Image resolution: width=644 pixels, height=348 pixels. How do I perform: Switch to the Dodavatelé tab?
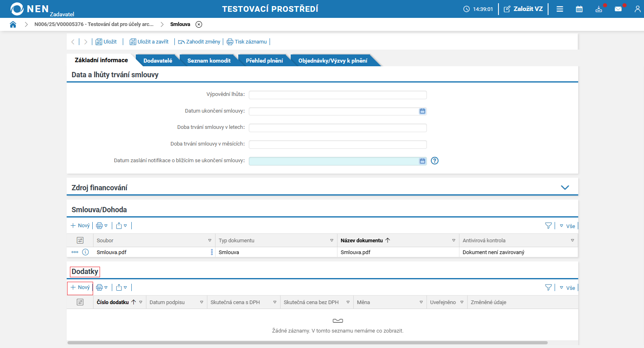[158, 61]
